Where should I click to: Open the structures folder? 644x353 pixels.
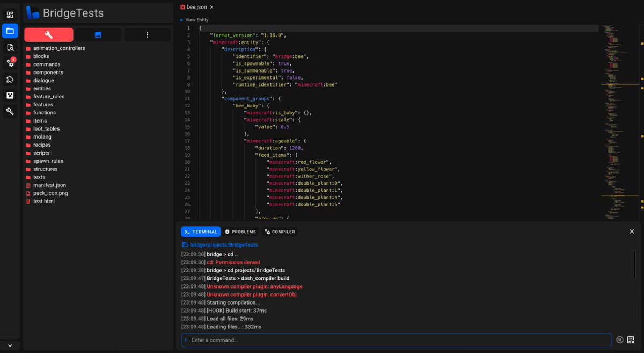coord(42,169)
